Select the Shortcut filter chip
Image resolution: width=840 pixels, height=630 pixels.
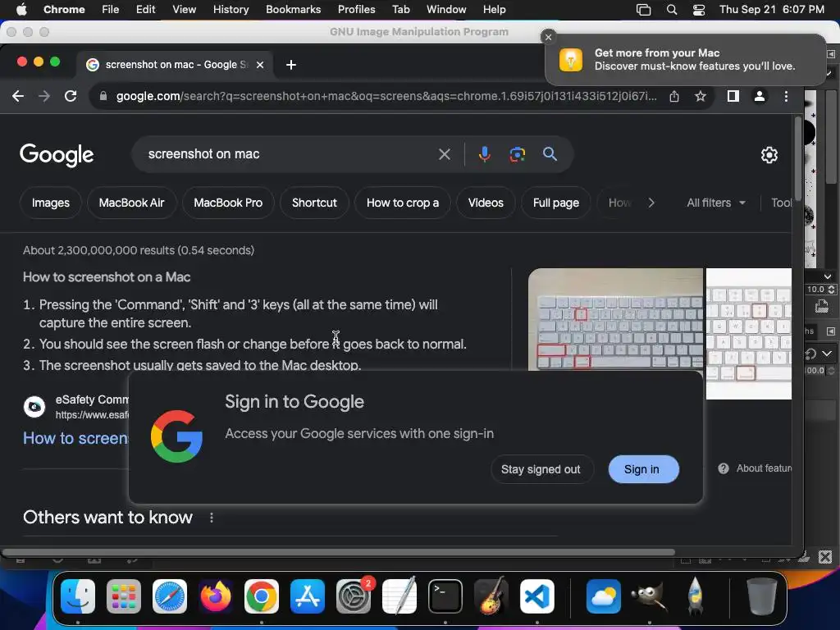point(314,203)
